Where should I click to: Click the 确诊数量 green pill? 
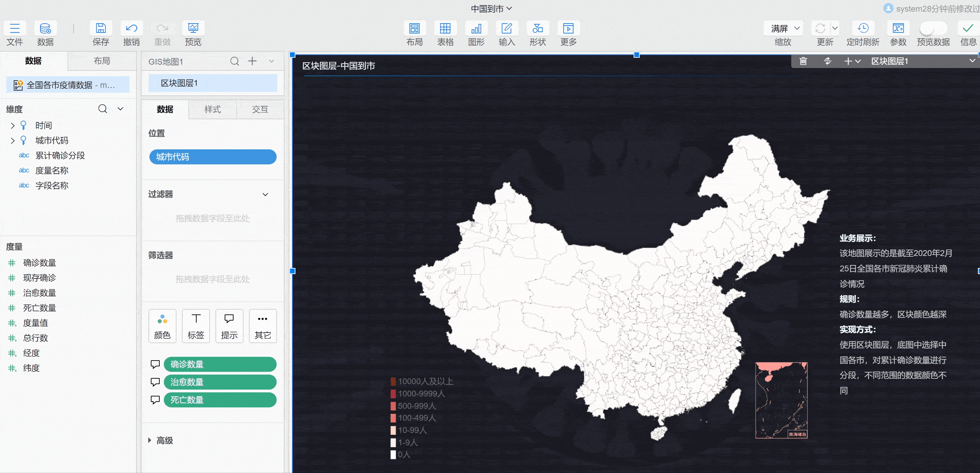tap(220, 364)
